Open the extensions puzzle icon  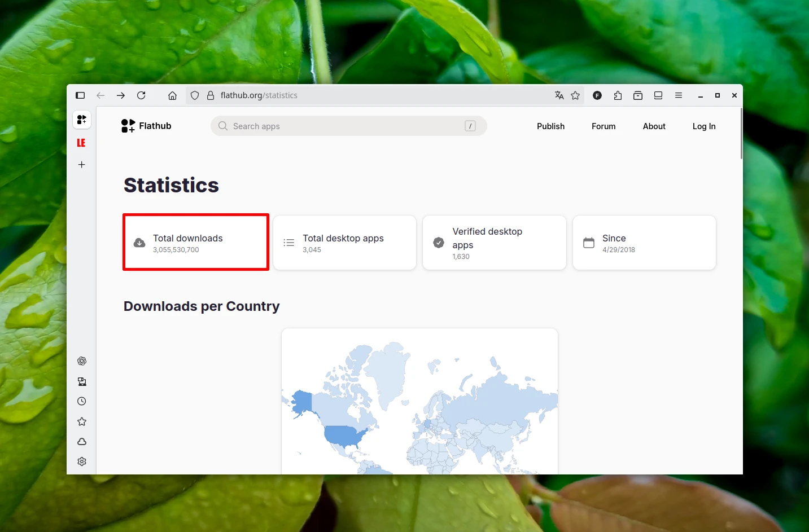tap(618, 95)
